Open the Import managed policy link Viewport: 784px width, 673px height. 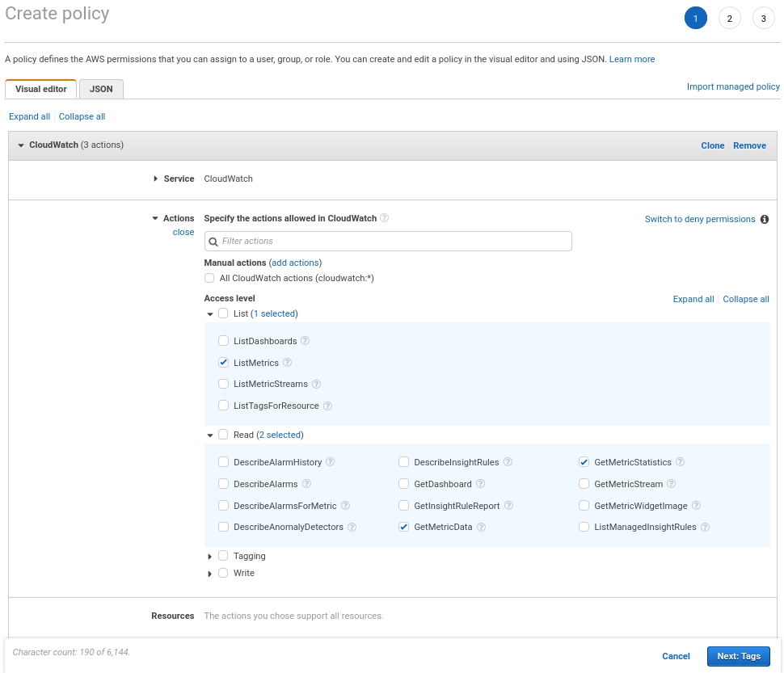733,86
